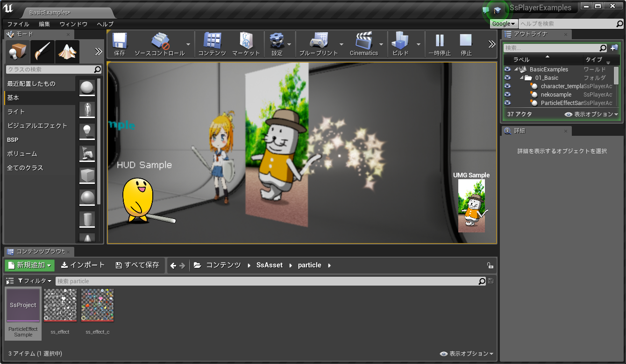Toggle visibility of character_template actor

tap(507, 86)
